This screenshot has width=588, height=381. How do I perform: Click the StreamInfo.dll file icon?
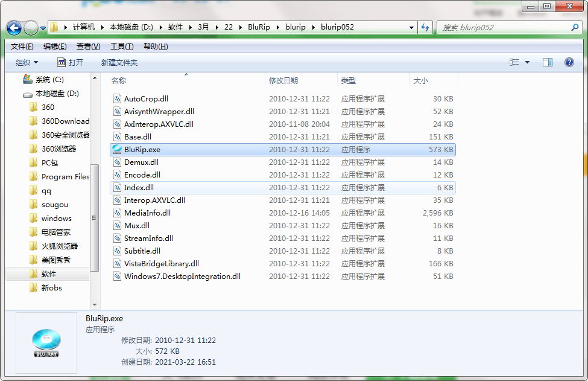click(x=118, y=239)
